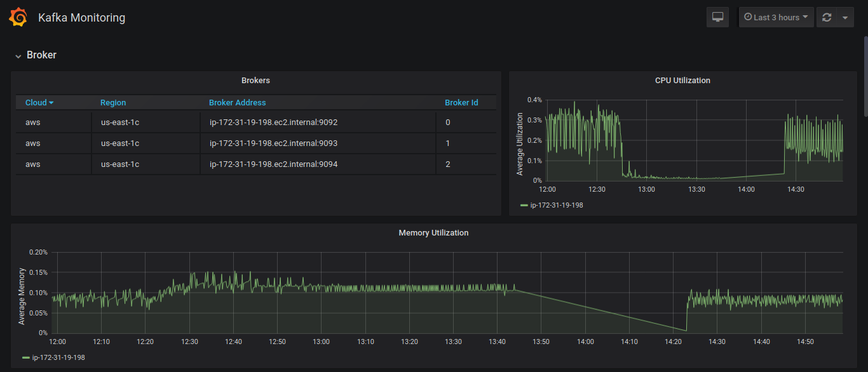
Task: Sort table by Cloud column header
Action: (x=36, y=102)
